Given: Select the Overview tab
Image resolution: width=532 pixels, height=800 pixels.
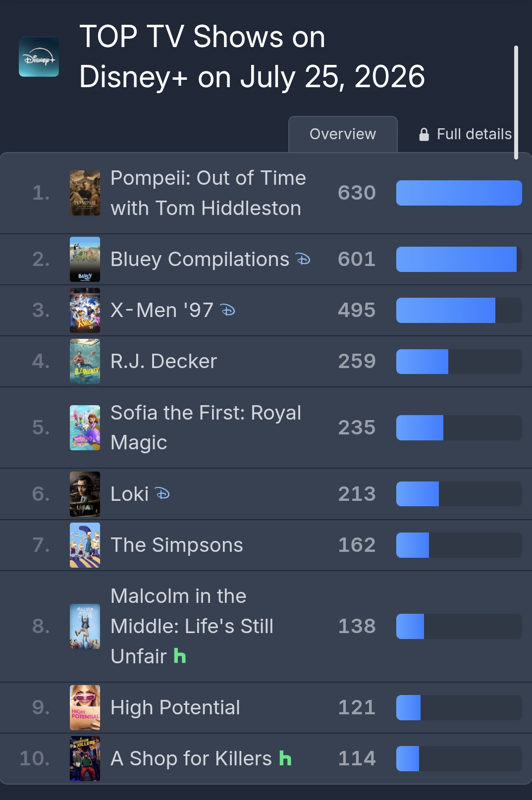Looking at the screenshot, I should tap(343, 134).
